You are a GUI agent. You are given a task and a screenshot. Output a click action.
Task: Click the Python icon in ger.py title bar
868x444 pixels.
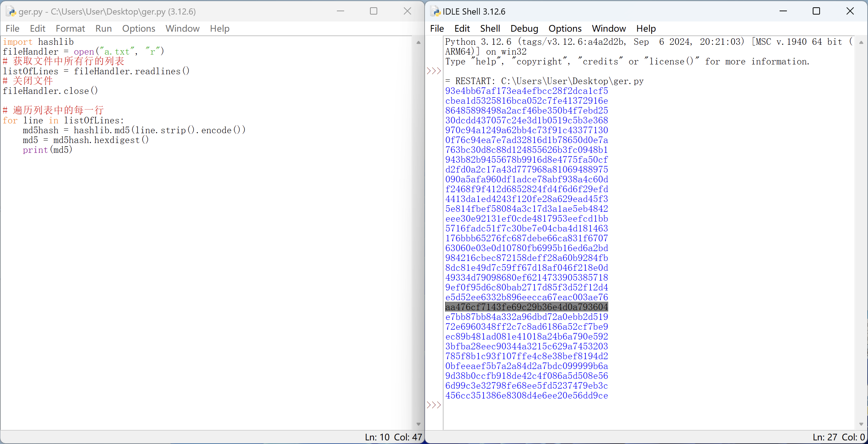coord(11,11)
